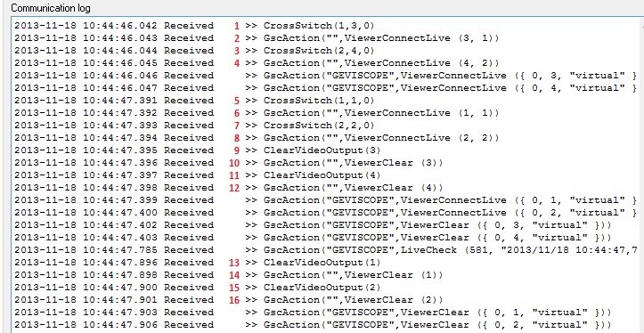Click the Communication log panel label

tap(51, 8)
